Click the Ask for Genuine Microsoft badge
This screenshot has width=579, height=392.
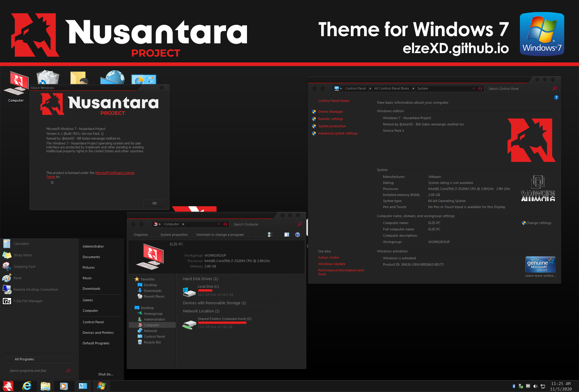(x=540, y=264)
